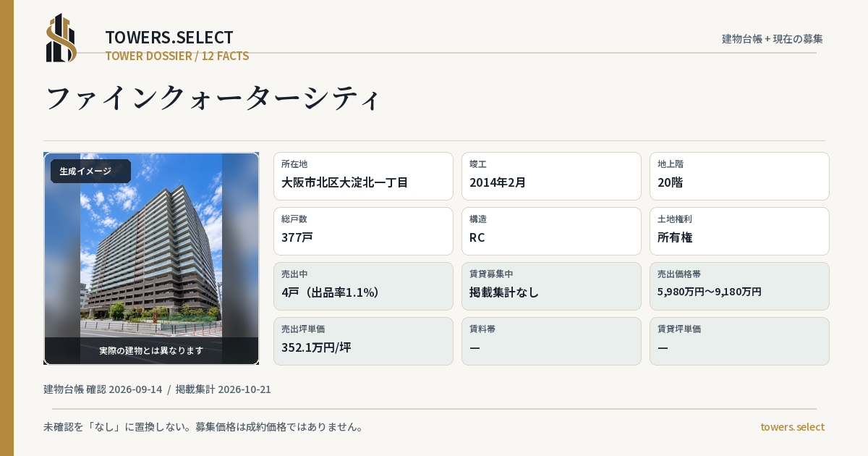
Task: Select the 所在地 card showing 大阪市北区大淀北一丁目
Action: (363, 176)
